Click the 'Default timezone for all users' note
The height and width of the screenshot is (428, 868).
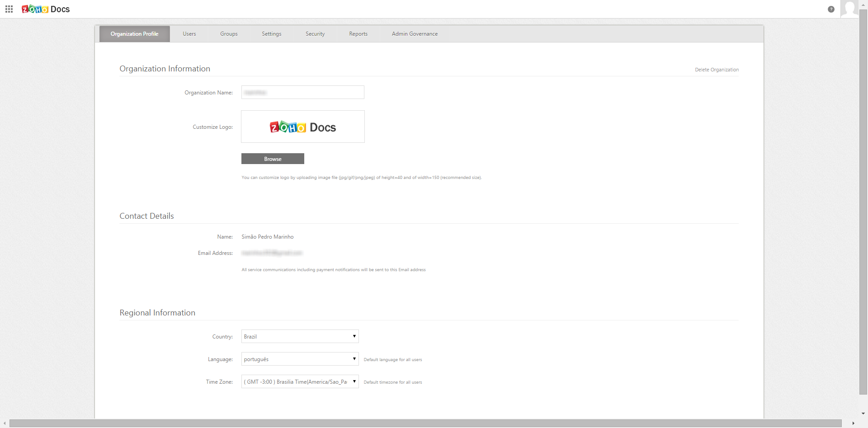click(x=393, y=382)
